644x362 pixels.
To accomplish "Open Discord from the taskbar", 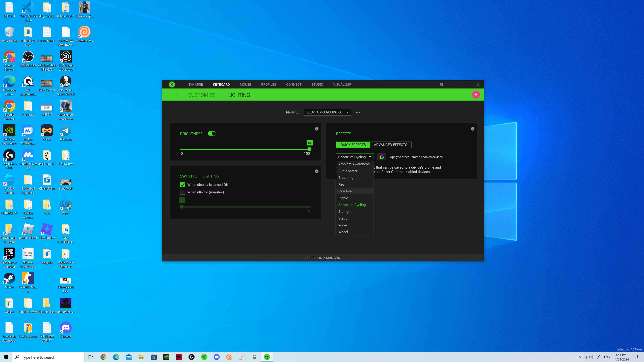I will [217, 357].
